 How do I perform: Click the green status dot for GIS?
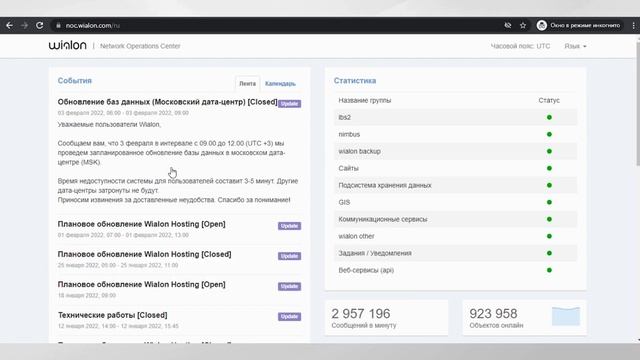coord(549,202)
